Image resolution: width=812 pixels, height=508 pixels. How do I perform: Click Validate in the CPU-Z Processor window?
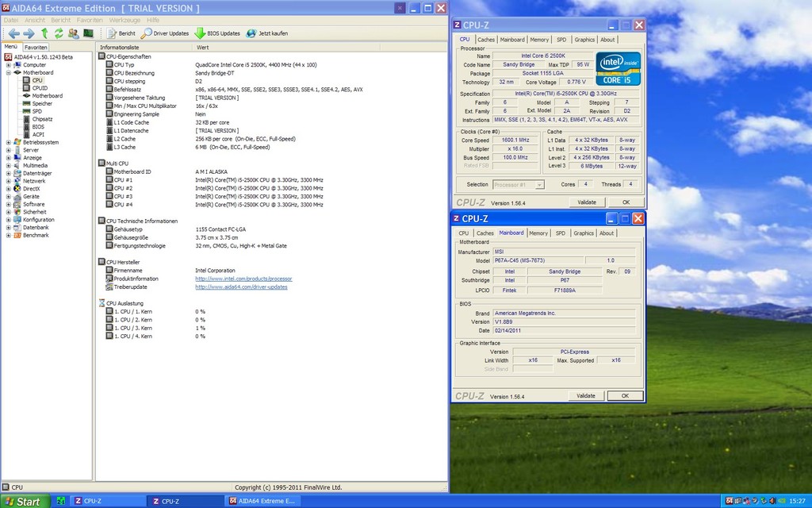click(587, 202)
